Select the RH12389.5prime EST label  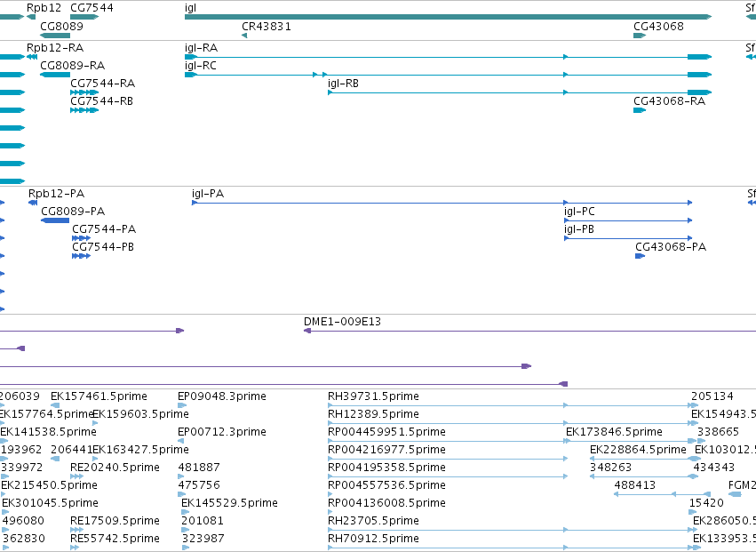373,414
